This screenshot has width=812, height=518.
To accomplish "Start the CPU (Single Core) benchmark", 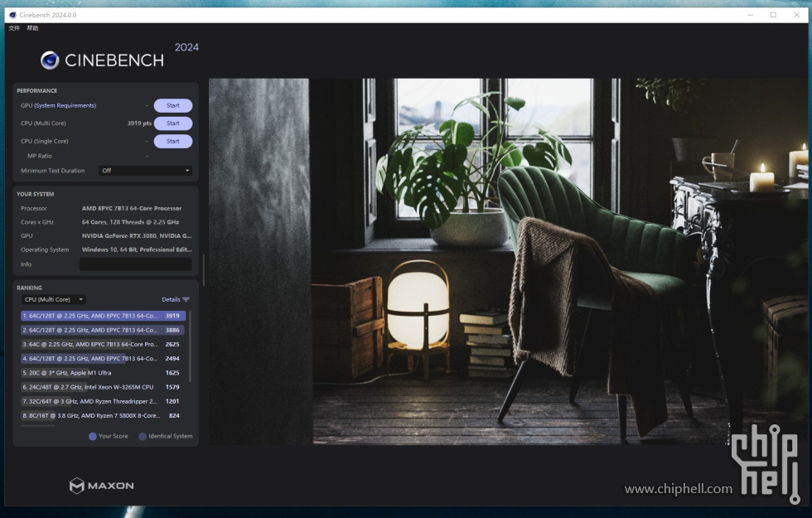I will tap(172, 141).
